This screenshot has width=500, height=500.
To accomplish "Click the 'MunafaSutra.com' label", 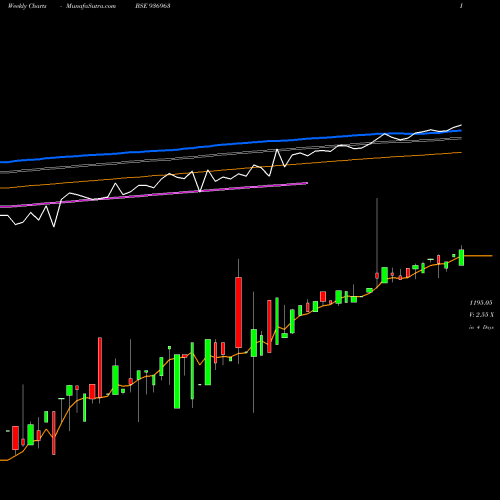I will click(x=91, y=6).
